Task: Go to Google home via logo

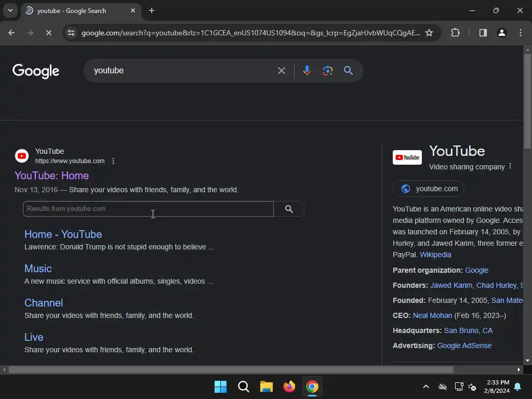Action: (x=36, y=71)
